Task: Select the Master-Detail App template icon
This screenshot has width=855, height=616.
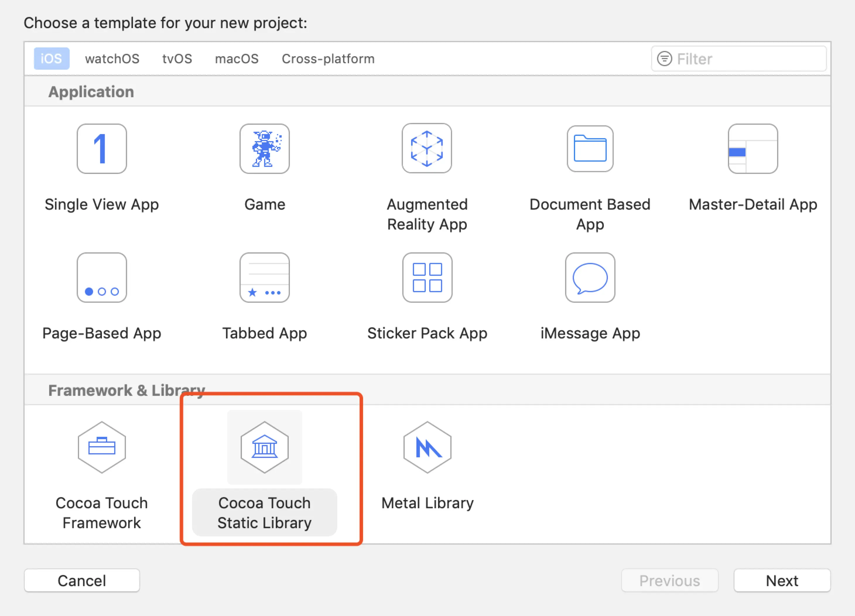Action: 753,149
